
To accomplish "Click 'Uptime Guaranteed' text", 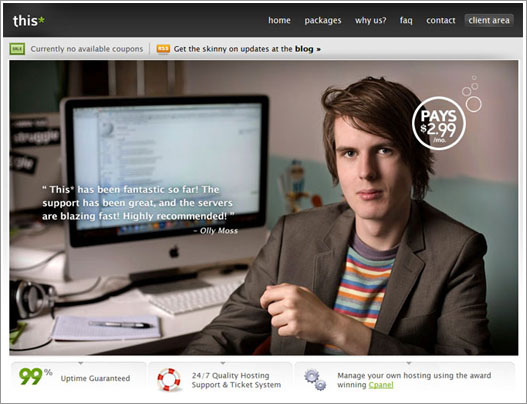I will tap(95, 378).
